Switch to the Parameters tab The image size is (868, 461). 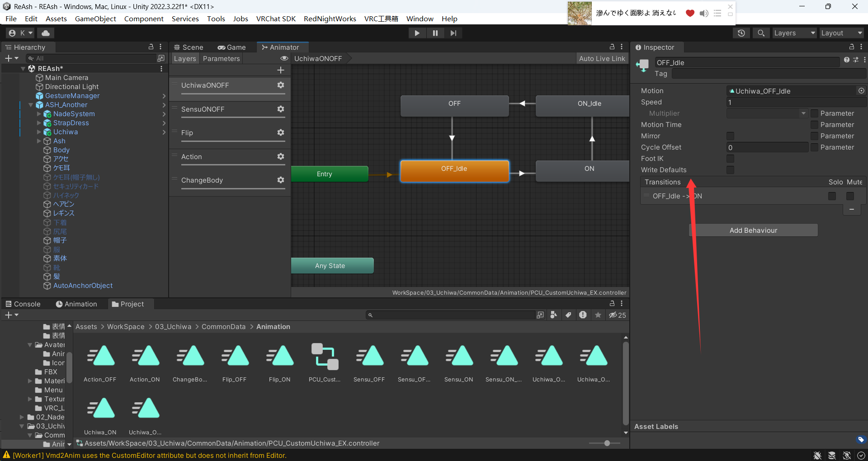pyautogui.click(x=221, y=59)
